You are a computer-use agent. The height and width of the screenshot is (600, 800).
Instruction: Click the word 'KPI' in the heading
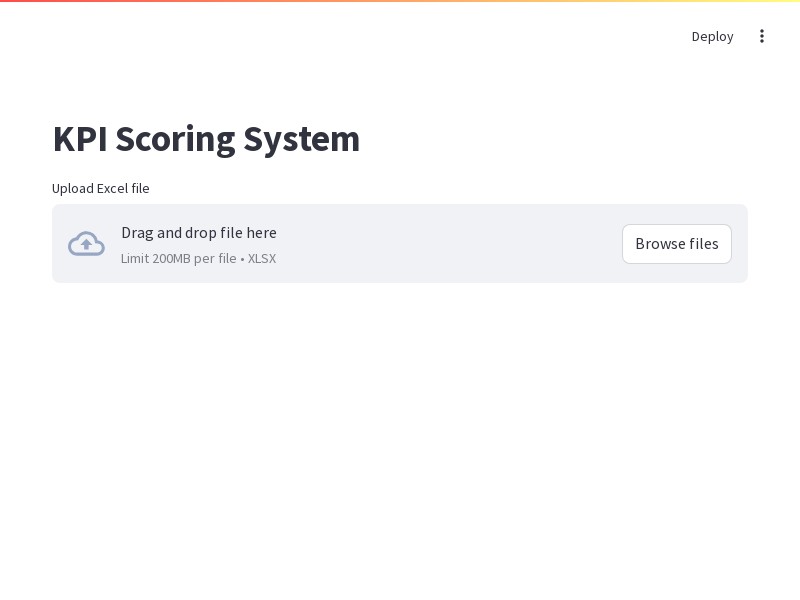point(80,139)
